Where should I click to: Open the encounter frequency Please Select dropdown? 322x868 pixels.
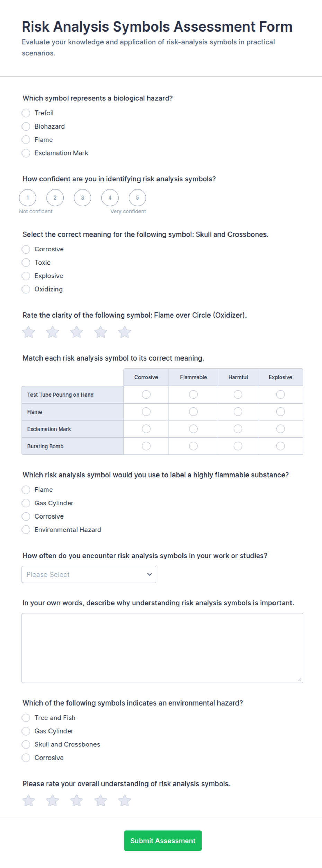(89, 574)
